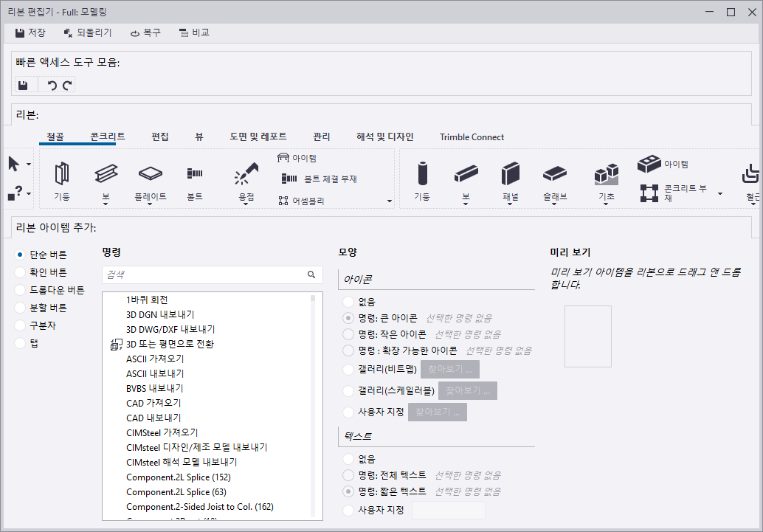
Task: Select the concrete slab (슬래브) icon
Action: (x=554, y=174)
